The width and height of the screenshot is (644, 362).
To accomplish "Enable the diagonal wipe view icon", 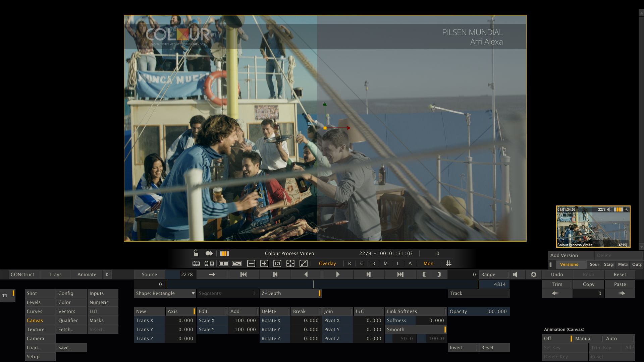I will pyautogui.click(x=237, y=263).
